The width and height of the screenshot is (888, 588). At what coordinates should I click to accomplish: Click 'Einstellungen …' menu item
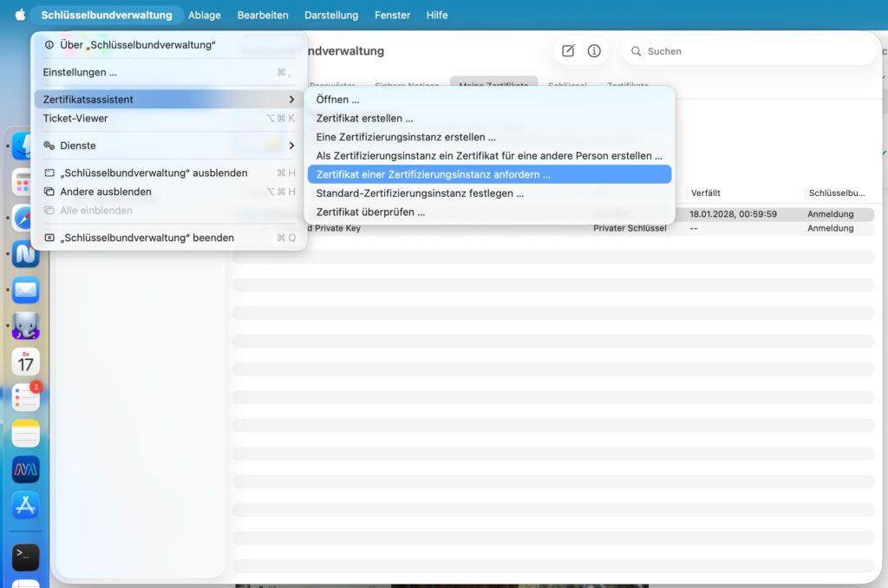(80, 73)
